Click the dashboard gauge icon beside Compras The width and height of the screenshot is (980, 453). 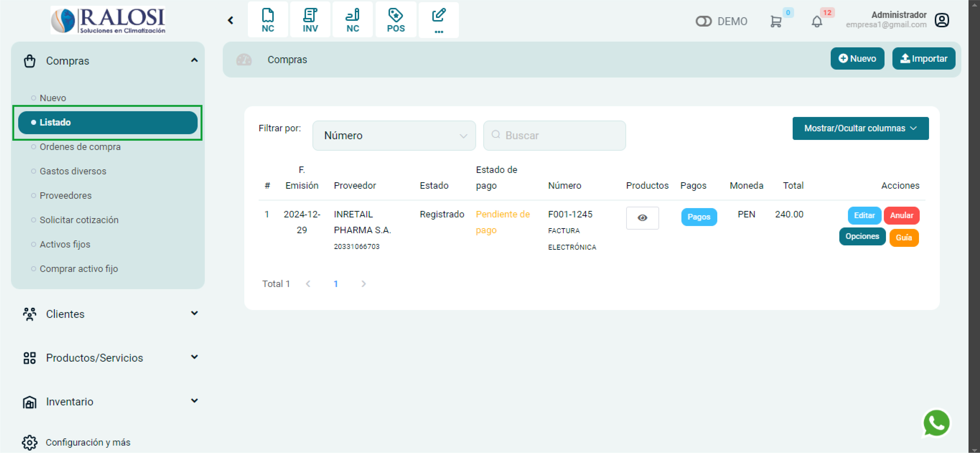pyautogui.click(x=244, y=60)
